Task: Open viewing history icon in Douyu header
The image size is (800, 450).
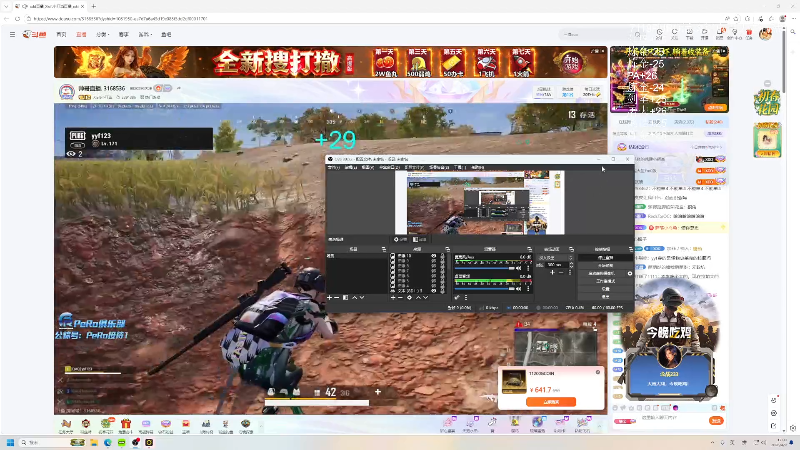Action: 659,34
